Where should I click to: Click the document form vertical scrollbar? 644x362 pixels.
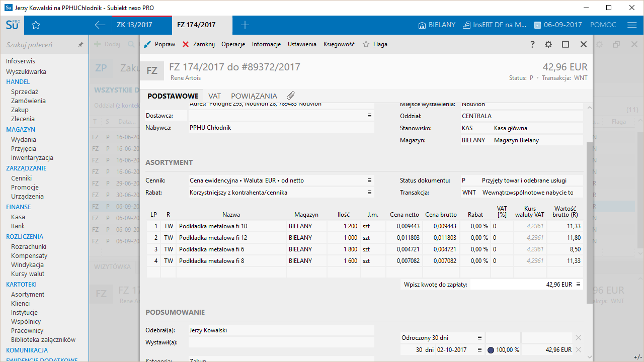(589, 223)
